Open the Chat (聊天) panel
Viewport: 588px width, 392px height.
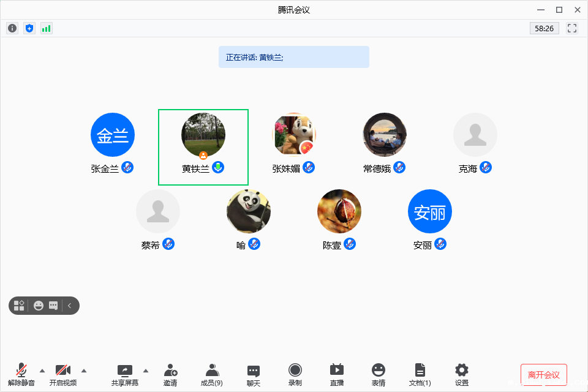click(x=254, y=374)
